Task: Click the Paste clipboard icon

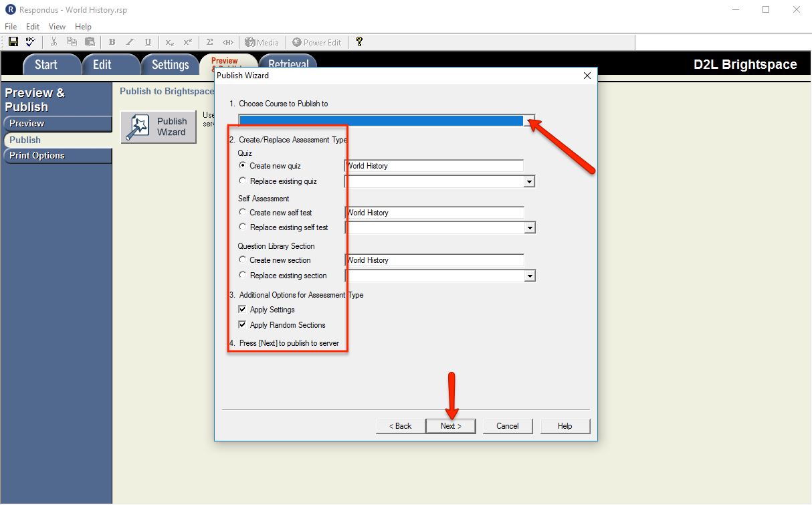Action: 90,42
